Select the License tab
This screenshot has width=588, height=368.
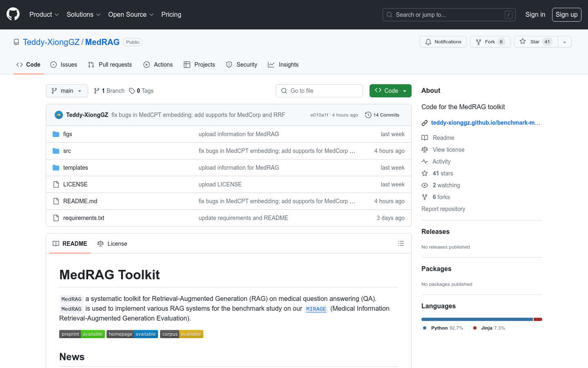[x=112, y=244]
